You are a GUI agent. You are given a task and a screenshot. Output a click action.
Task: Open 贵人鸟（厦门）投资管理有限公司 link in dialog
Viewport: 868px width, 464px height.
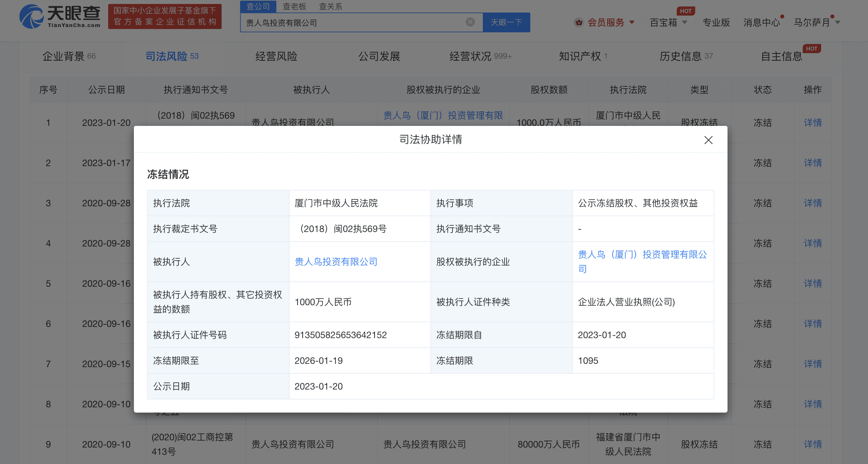(x=642, y=255)
